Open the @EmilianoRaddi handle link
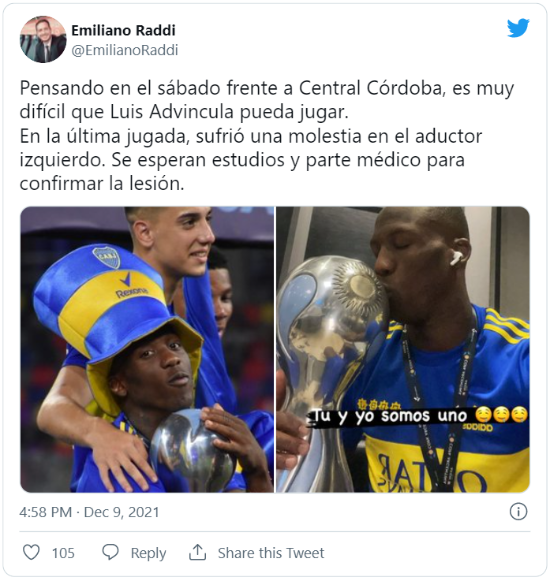The height and width of the screenshot is (581, 550). coord(125,50)
